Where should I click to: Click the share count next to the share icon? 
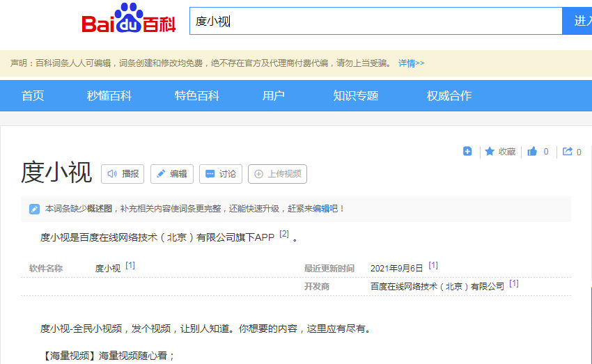(x=579, y=152)
